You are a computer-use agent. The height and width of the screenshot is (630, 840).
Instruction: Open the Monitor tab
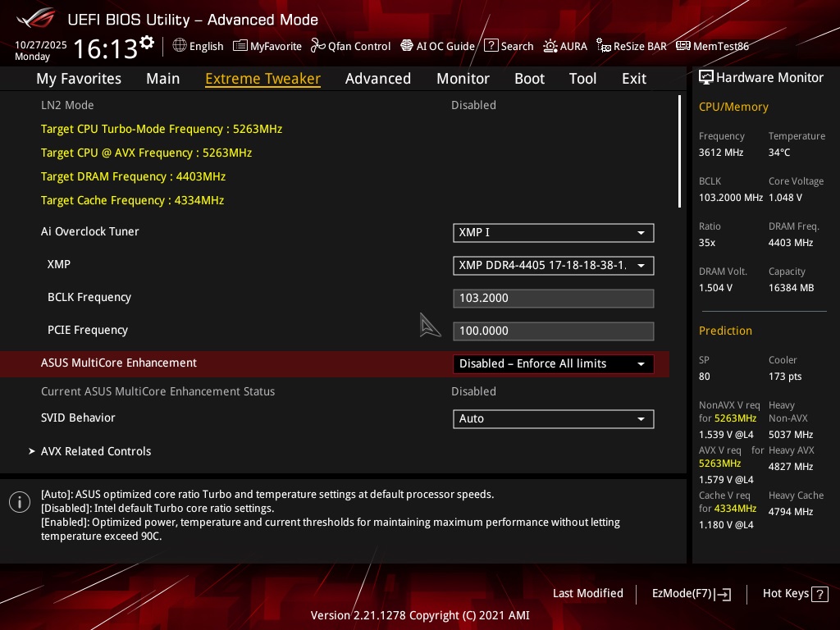pyautogui.click(x=463, y=79)
